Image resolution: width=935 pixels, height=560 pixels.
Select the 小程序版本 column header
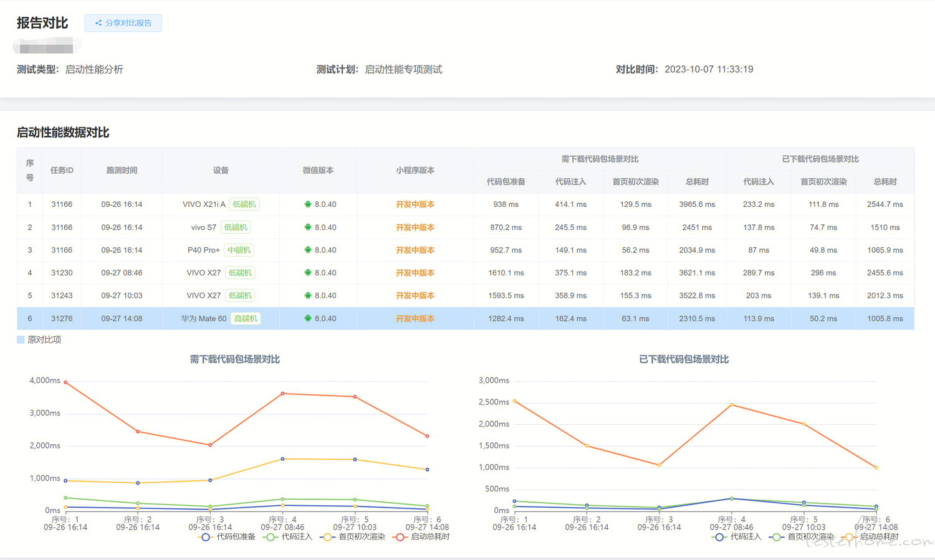415,170
